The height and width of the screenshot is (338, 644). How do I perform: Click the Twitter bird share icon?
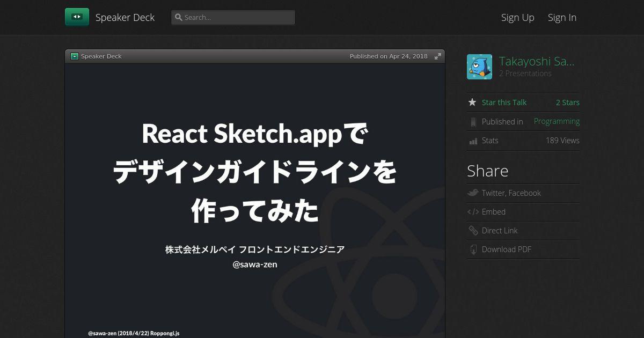473,193
